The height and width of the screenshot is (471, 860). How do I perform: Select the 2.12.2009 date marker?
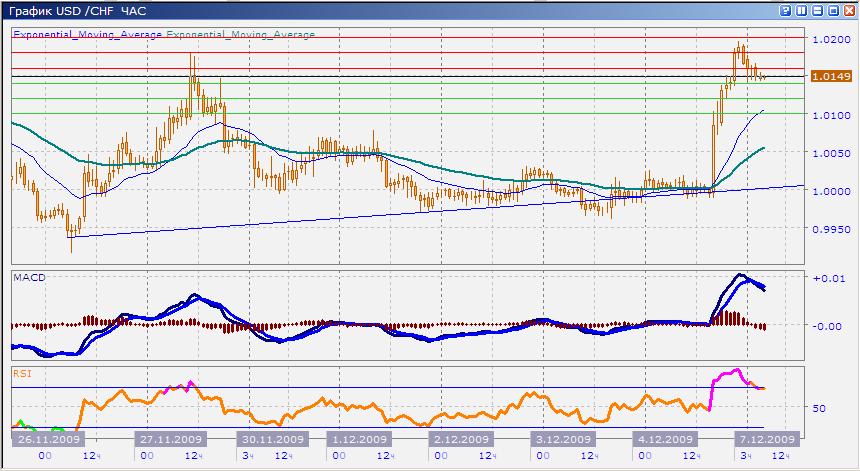[461, 439]
